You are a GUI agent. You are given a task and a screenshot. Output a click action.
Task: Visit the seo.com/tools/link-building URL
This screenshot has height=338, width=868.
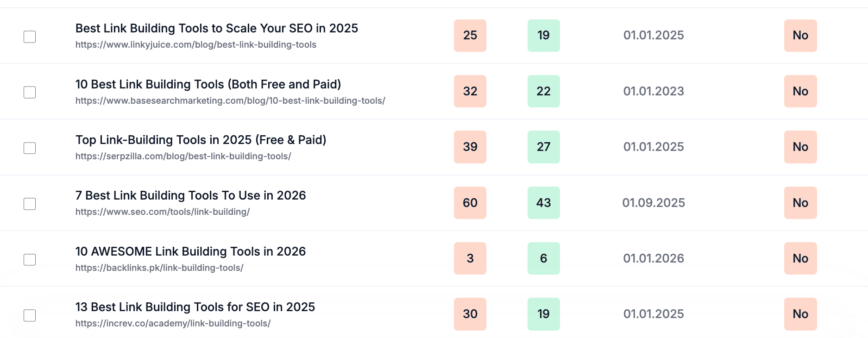(x=163, y=212)
